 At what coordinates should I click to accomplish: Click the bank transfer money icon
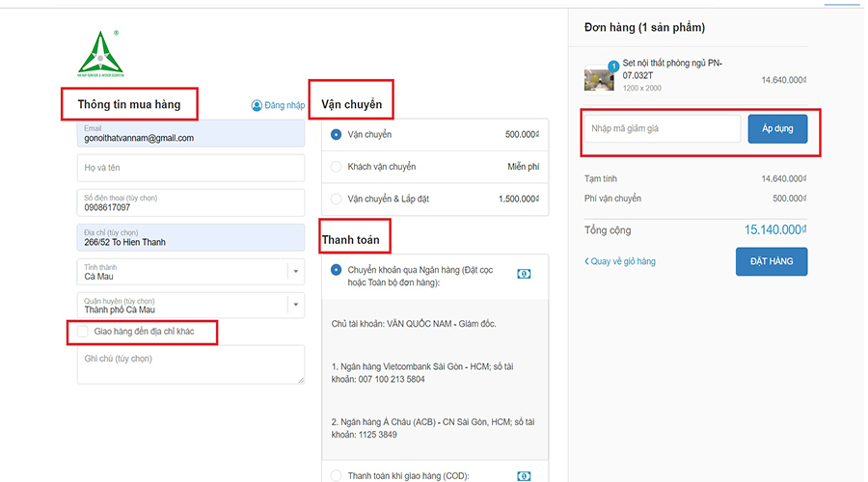pyautogui.click(x=524, y=273)
